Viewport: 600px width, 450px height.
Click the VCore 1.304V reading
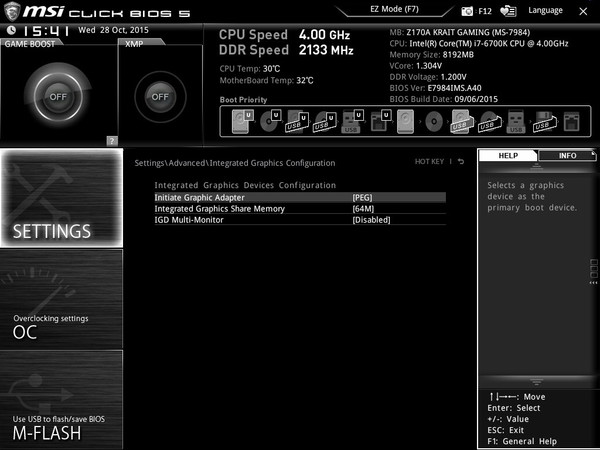point(416,65)
